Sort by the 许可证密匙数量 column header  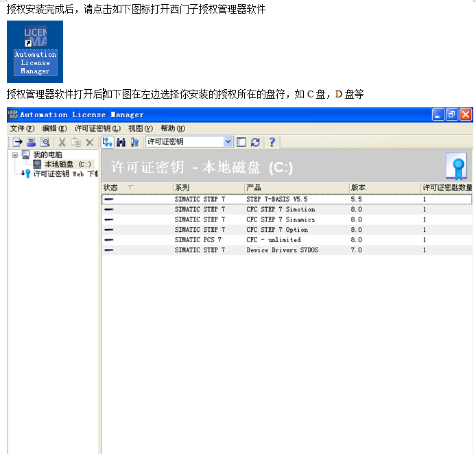click(447, 187)
